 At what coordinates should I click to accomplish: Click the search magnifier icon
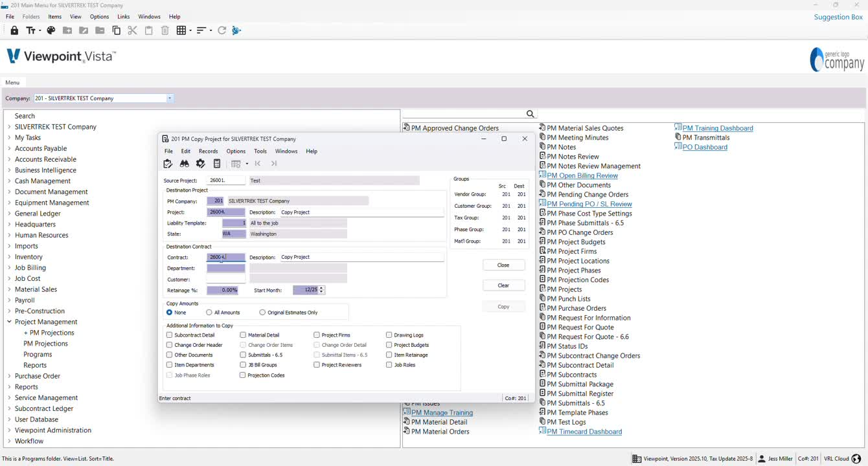[x=531, y=114]
